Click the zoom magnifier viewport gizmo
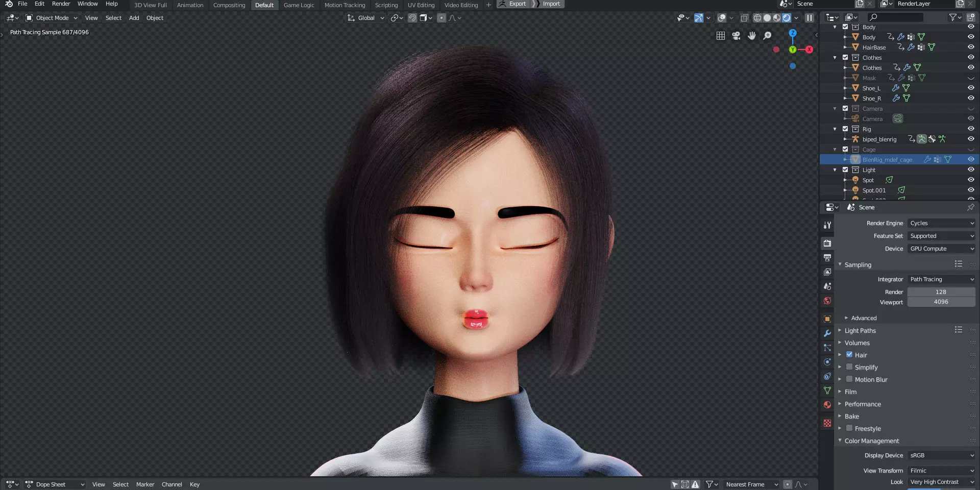 [767, 36]
